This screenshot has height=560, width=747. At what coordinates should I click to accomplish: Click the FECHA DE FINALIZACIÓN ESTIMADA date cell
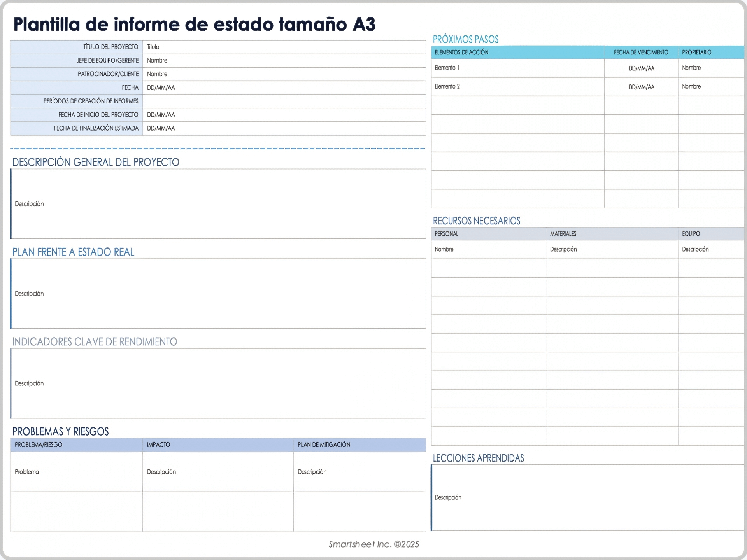coord(284,128)
